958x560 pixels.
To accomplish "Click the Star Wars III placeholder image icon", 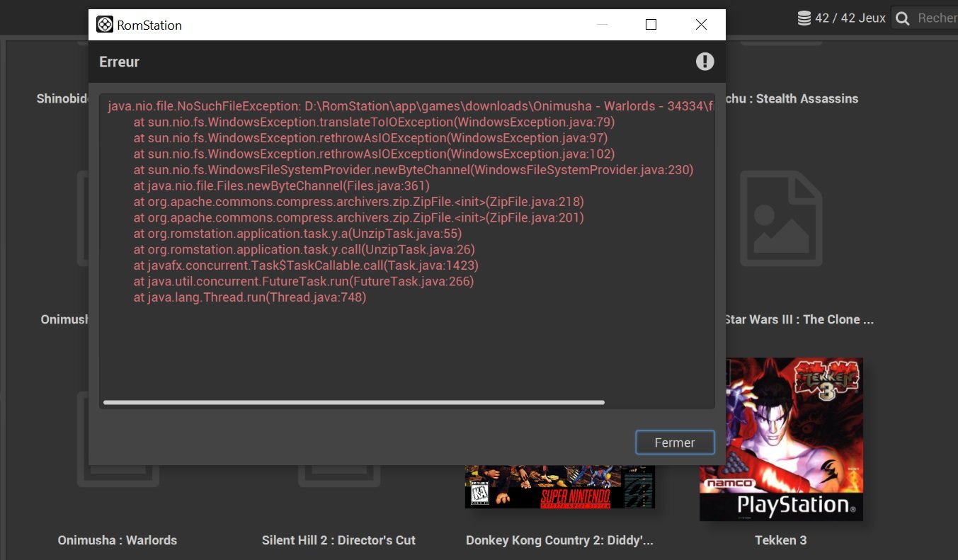I will [781, 218].
